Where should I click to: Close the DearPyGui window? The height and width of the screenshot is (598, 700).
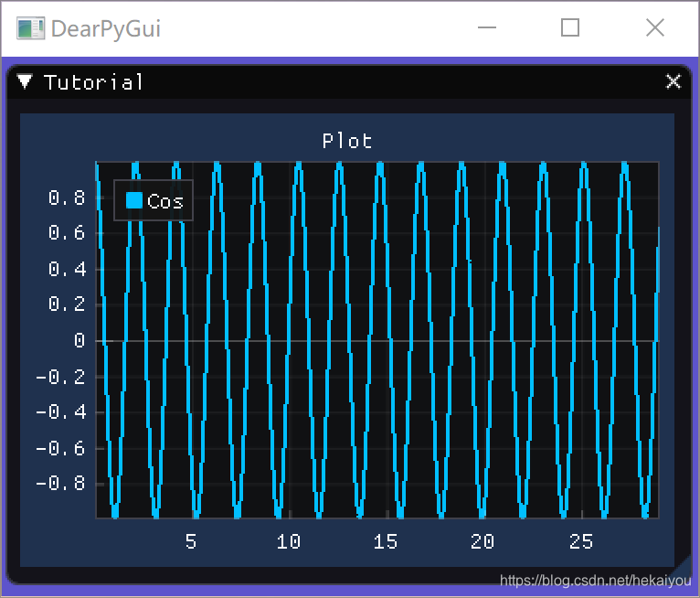(x=655, y=27)
